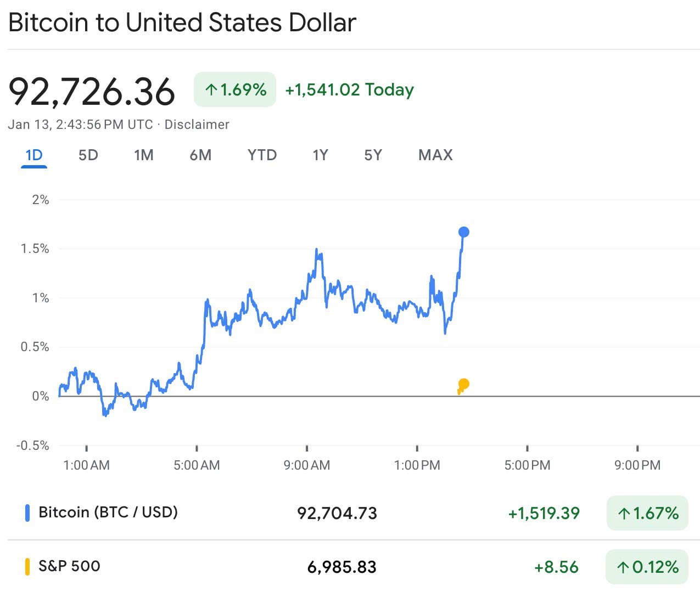Image resolution: width=700 pixels, height=592 pixels.
Task: Click the green 1.69% change badge
Action: point(235,89)
